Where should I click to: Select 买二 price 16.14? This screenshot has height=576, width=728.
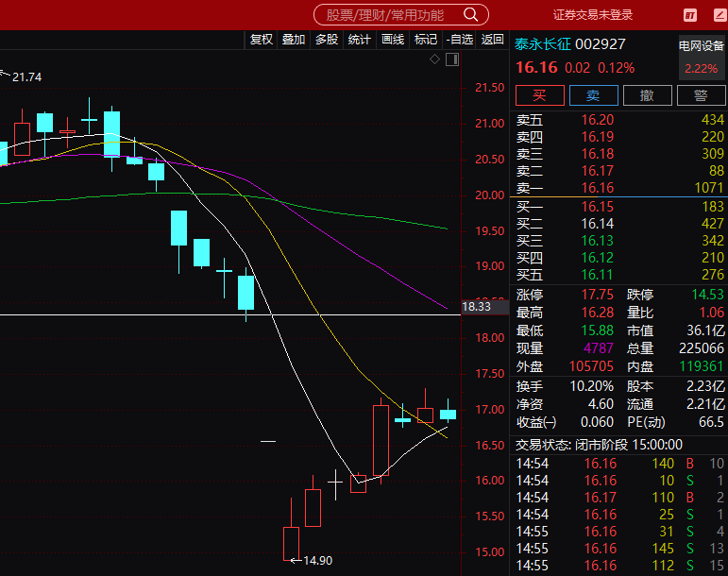point(598,224)
